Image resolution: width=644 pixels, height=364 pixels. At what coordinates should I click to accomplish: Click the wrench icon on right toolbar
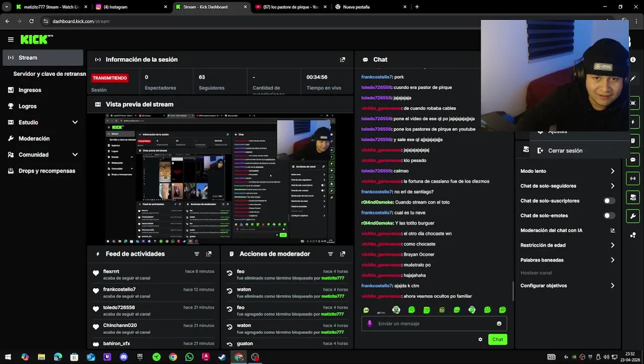(x=633, y=216)
